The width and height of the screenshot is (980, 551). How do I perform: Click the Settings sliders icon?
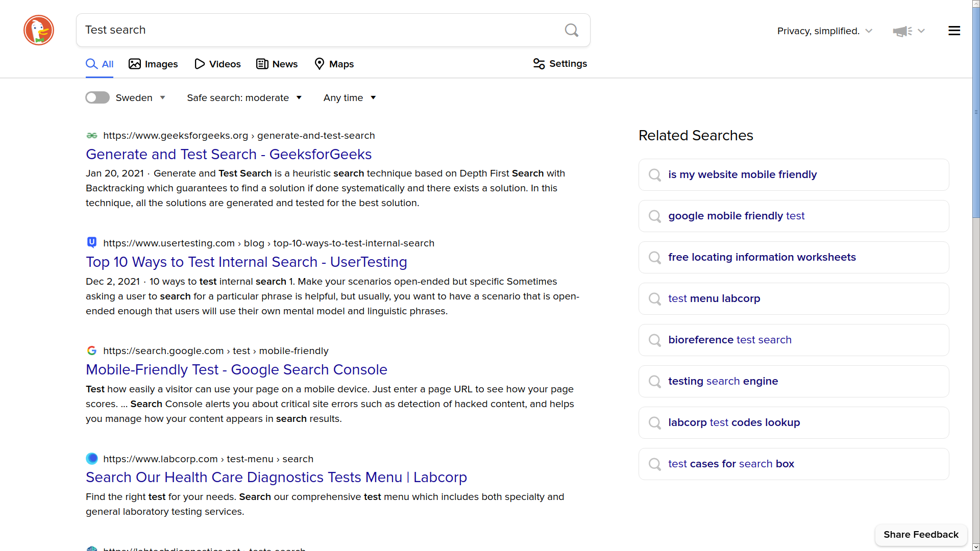[x=539, y=64]
